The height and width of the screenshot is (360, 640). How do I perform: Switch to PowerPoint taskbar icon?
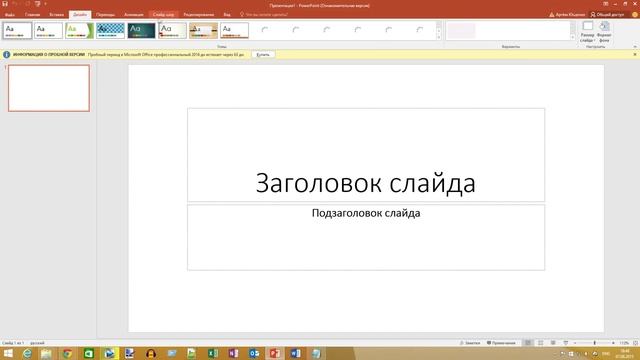pyautogui.click(x=275, y=353)
